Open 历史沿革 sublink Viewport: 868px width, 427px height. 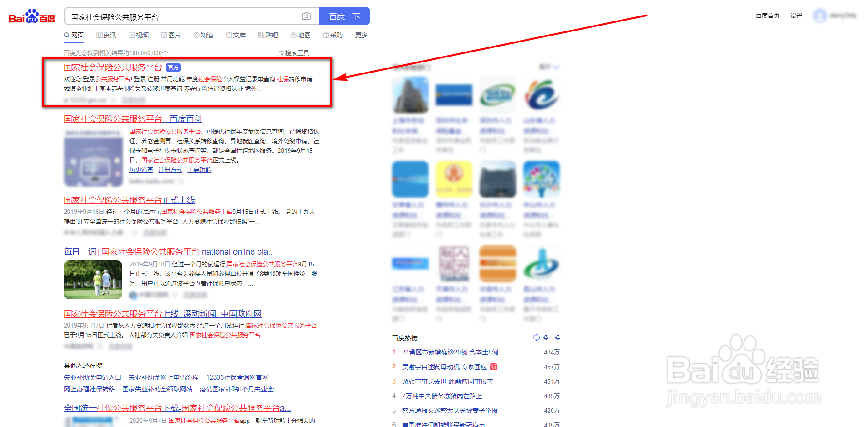pyautogui.click(x=141, y=170)
